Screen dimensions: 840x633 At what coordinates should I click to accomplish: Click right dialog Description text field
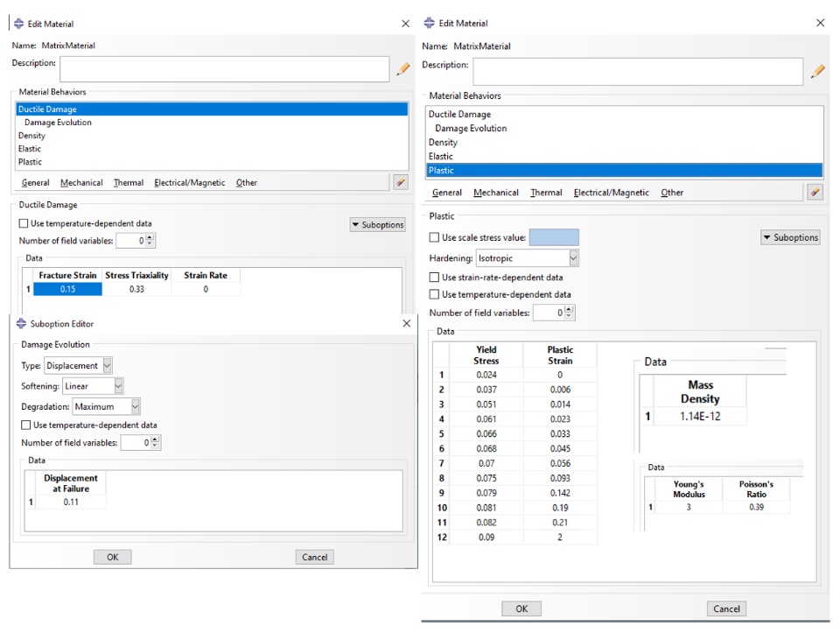[x=638, y=71]
